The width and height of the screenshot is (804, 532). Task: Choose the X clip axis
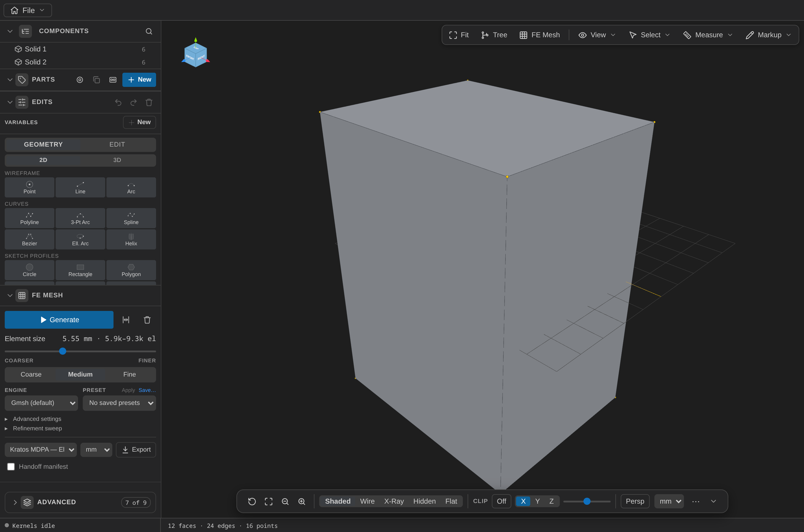pyautogui.click(x=523, y=502)
